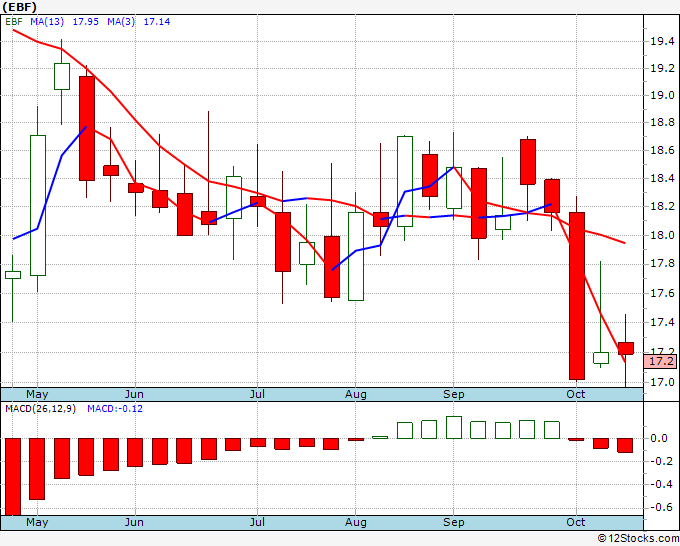Click the 17.95 moving average value

pos(85,22)
